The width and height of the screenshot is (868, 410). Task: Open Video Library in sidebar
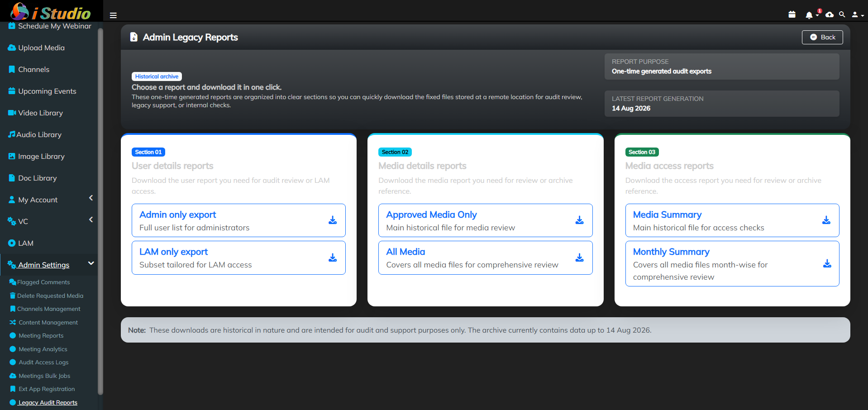(x=35, y=113)
